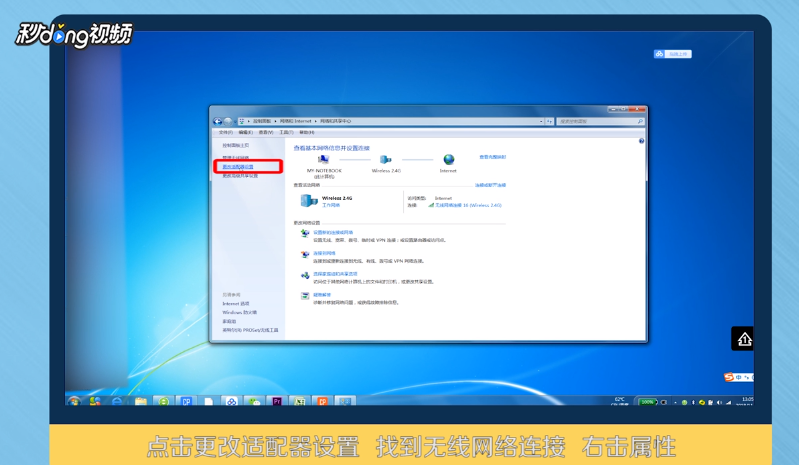Click the PROSet wireless tools link
The width and height of the screenshot is (799, 465).
pyautogui.click(x=250, y=331)
